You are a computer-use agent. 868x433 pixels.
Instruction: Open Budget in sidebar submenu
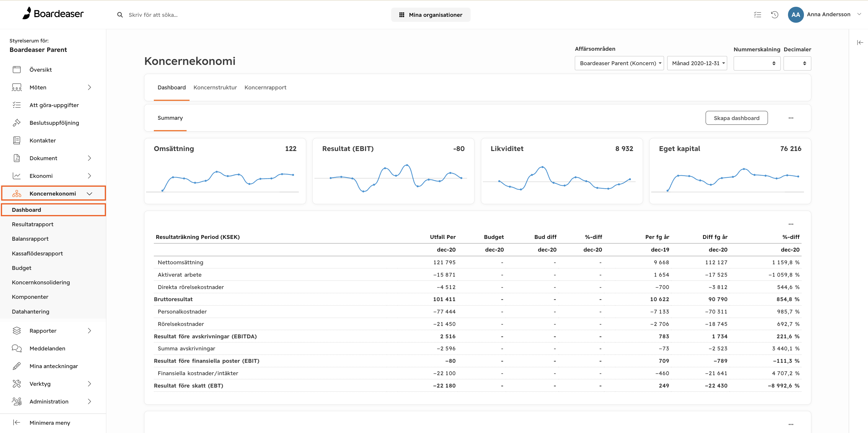[22, 268]
